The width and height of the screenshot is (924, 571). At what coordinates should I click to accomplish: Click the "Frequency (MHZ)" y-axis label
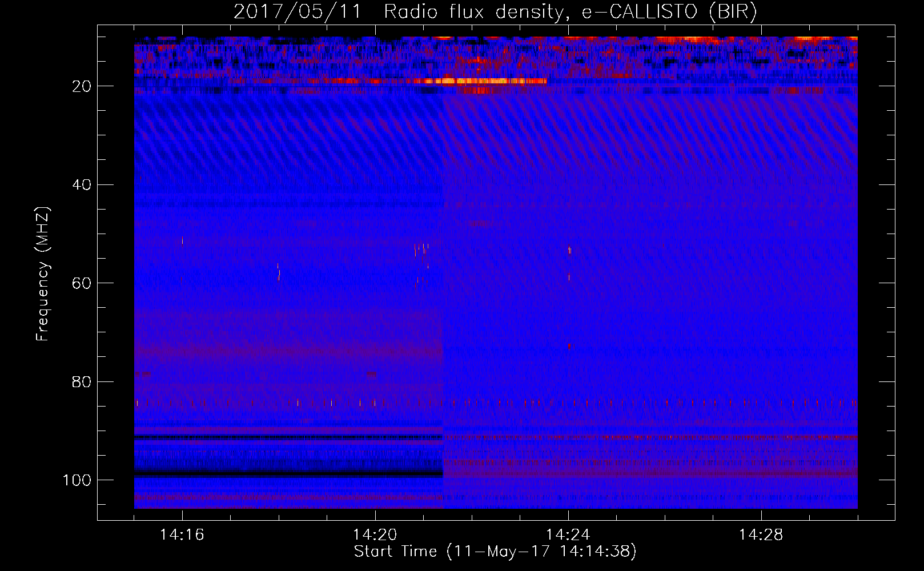click(x=43, y=274)
